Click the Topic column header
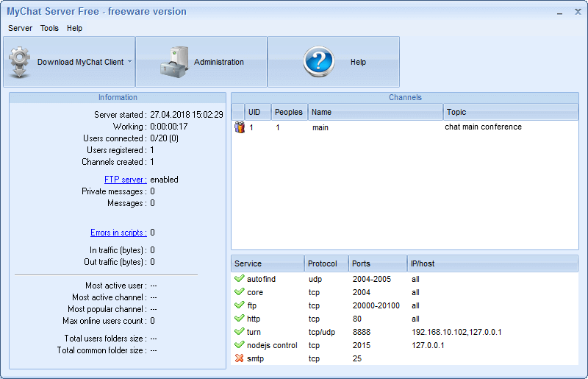Viewport: 588px width, 379px height. coord(510,113)
